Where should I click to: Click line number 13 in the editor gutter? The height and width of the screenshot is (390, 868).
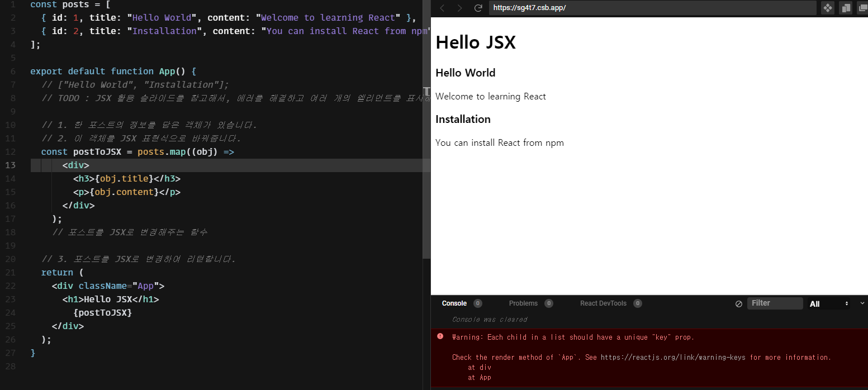coord(10,165)
